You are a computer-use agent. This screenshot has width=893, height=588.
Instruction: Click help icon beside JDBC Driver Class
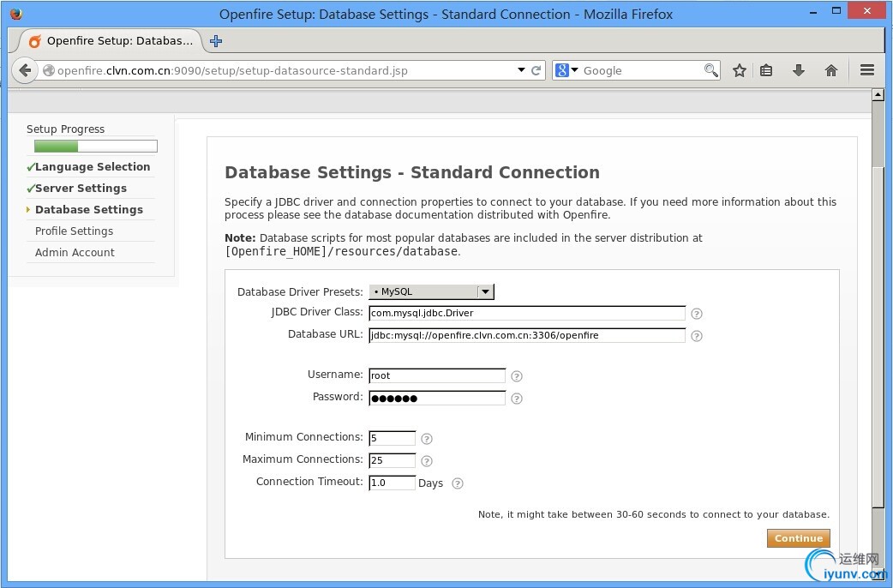point(697,314)
